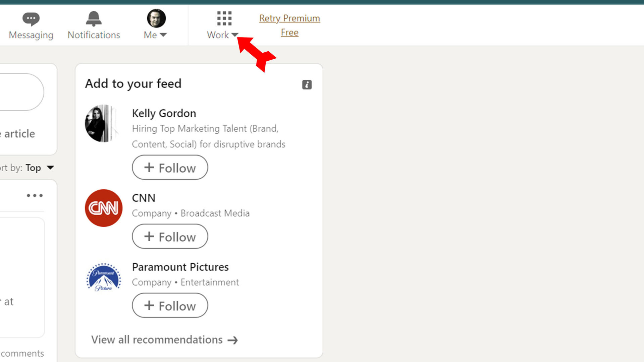Open the Messaging chat bubble icon
The image size is (644, 362).
click(31, 19)
